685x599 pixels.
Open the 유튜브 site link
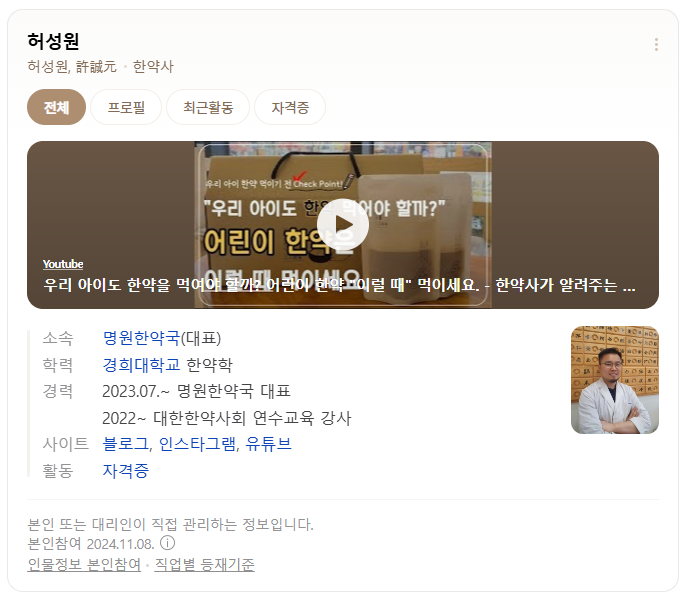[x=268, y=444]
